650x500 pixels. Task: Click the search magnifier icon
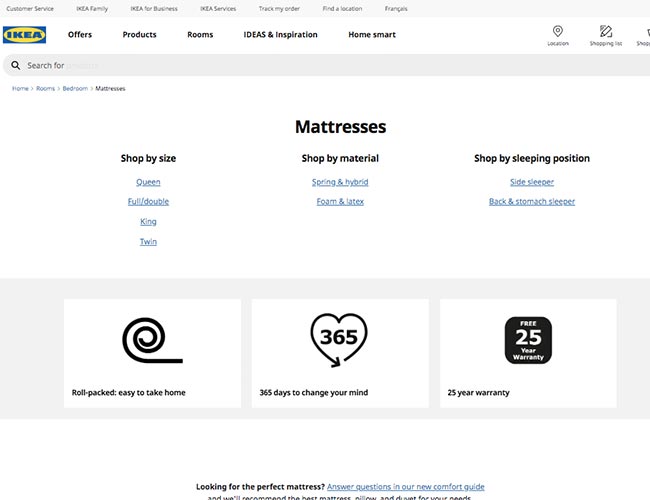16,66
